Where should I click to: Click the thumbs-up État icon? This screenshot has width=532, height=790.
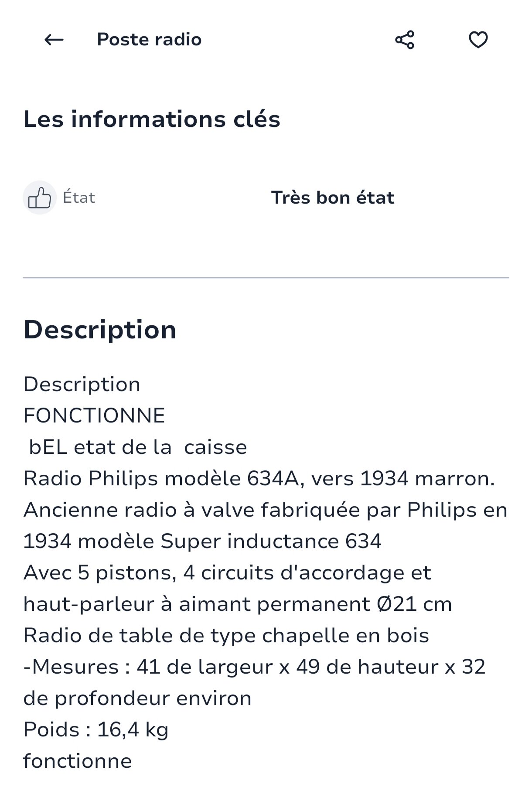(40, 198)
